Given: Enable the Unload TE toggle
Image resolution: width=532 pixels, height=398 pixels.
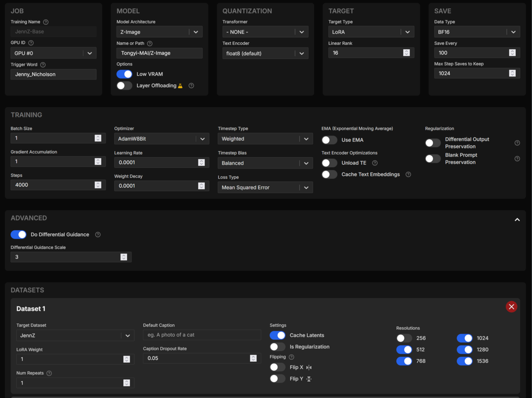Looking at the screenshot, I should coord(329,163).
